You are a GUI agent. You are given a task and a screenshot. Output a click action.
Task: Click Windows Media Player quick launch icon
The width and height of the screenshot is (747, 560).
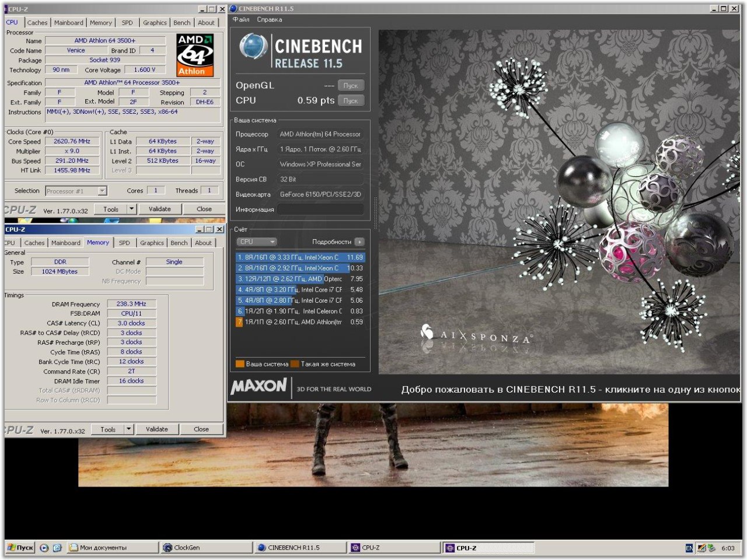point(44,548)
